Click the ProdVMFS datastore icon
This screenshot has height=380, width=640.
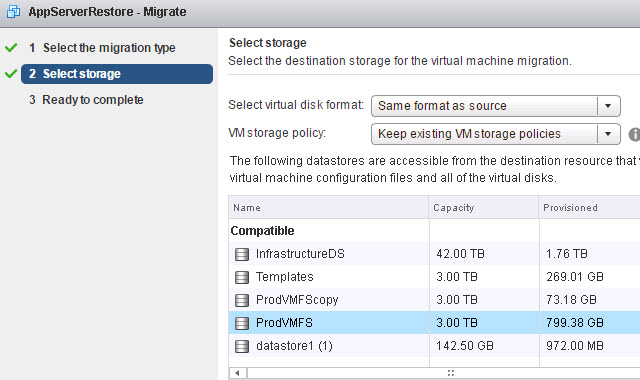tap(242, 323)
